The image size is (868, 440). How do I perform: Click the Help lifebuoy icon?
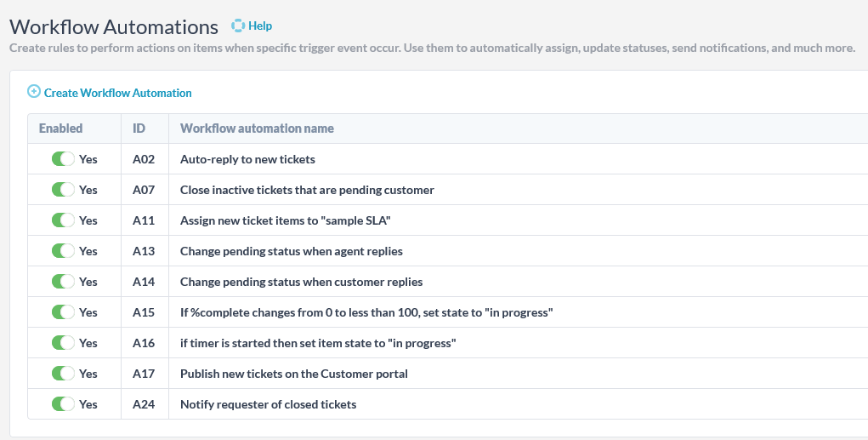pyautogui.click(x=238, y=26)
